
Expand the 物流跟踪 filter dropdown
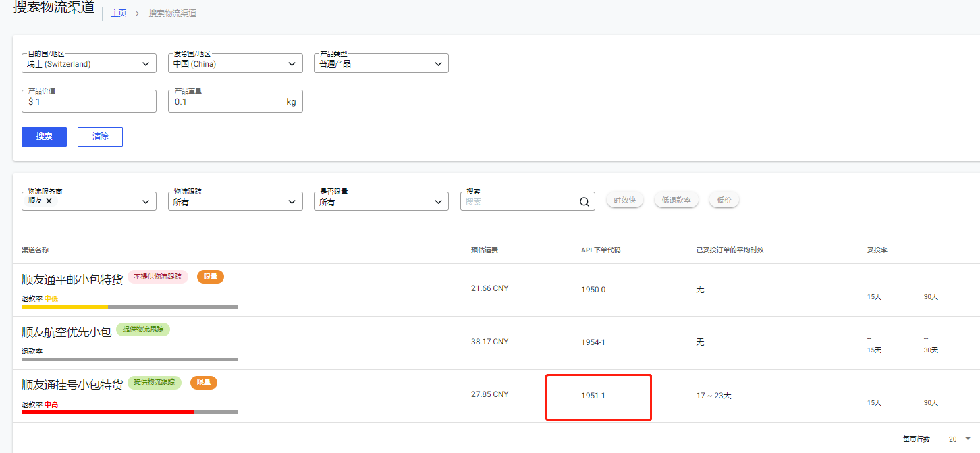[x=236, y=201]
